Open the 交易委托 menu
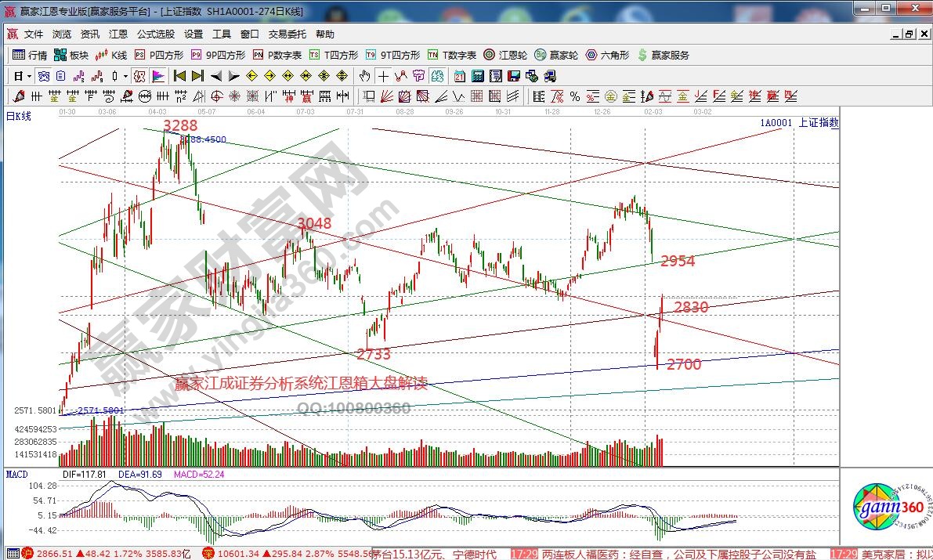The image size is (933, 560). tap(287, 34)
